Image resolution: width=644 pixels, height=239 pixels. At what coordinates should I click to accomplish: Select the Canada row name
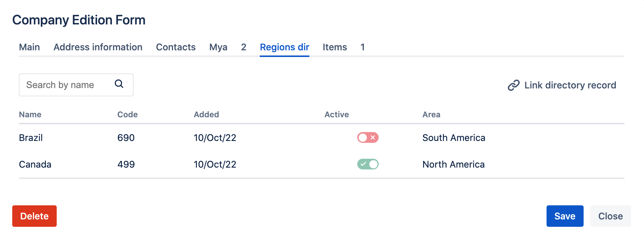pos(35,165)
